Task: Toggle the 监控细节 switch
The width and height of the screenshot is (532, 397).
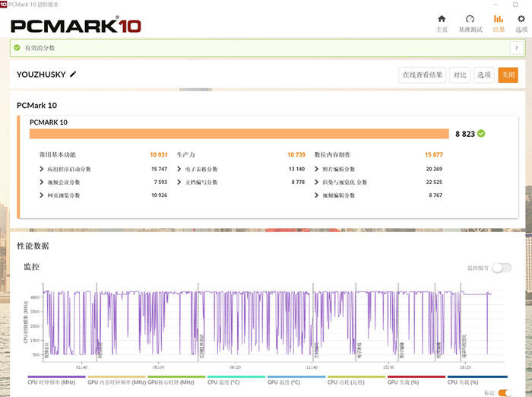Action: (x=502, y=268)
